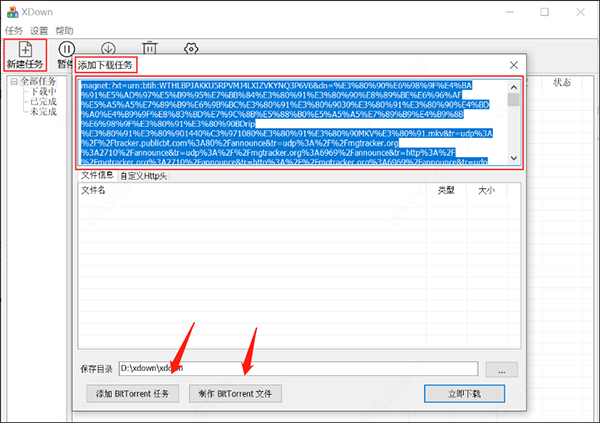Open the 帮助 menu
Image resolution: width=600 pixels, height=423 pixels.
click(x=64, y=31)
